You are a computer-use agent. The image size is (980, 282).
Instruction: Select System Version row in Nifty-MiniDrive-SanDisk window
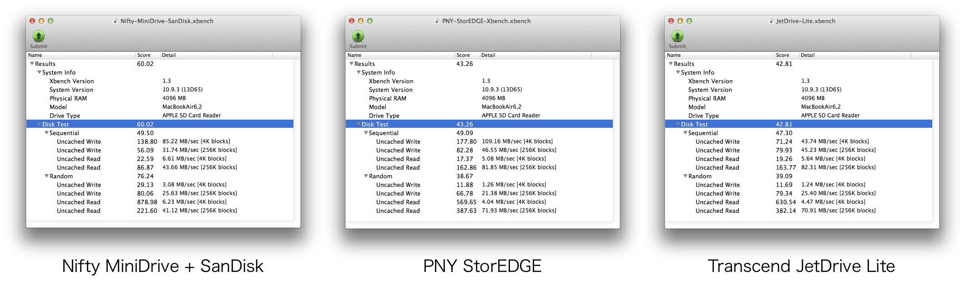point(160,90)
